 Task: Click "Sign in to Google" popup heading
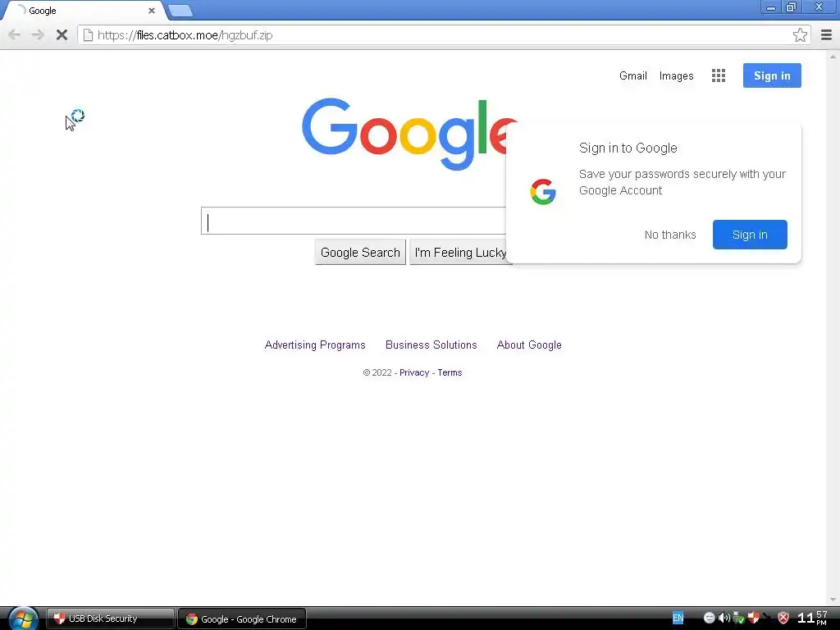pos(628,148)
